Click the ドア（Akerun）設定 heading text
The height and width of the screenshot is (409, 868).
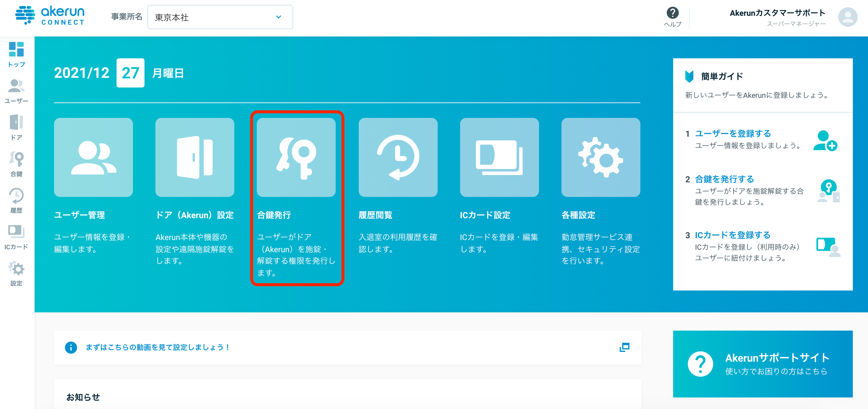(195, 215)
